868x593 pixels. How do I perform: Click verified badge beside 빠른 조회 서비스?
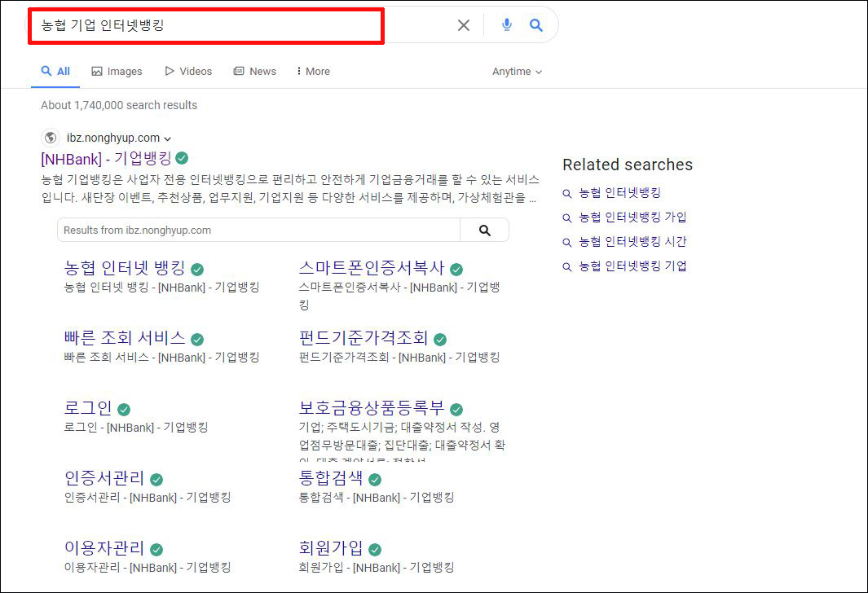point(197,339)
